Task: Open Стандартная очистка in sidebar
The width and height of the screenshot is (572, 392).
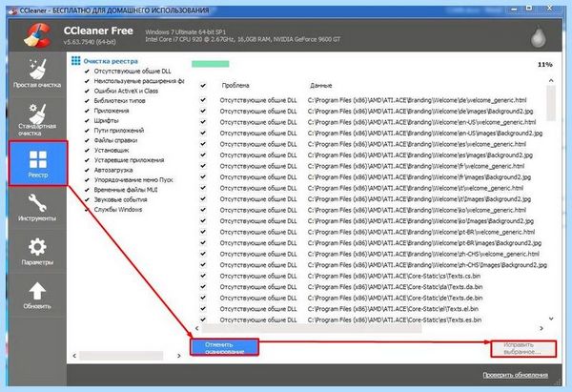Action: pos(37,119)
